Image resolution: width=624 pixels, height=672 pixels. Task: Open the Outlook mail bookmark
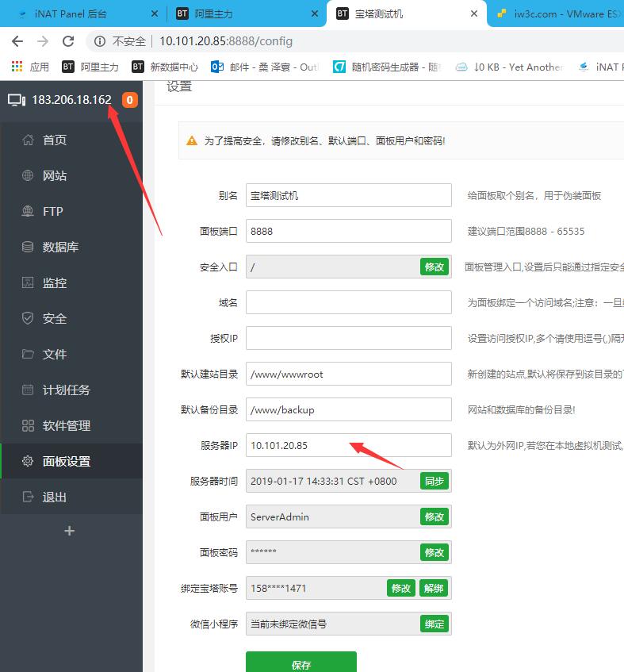point(265,67)
